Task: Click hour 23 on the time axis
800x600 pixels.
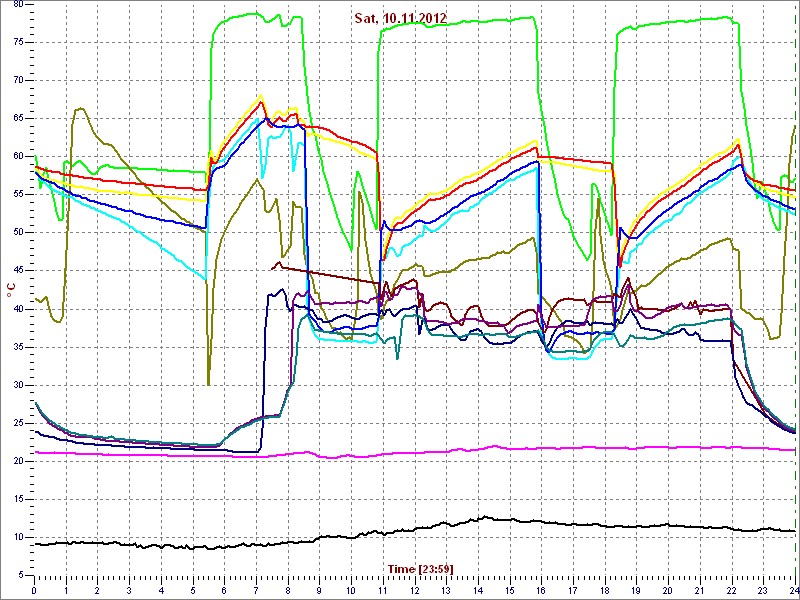Action: pos(764,589)
